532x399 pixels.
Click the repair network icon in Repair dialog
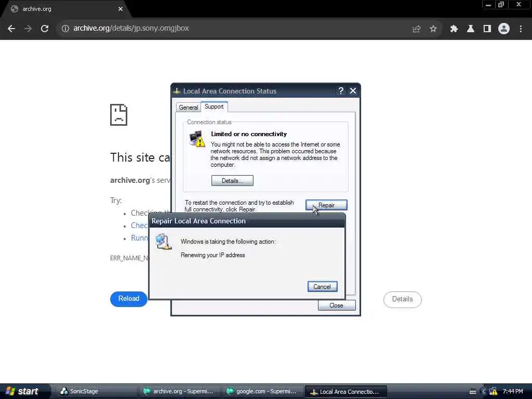(x=164, y=242)
